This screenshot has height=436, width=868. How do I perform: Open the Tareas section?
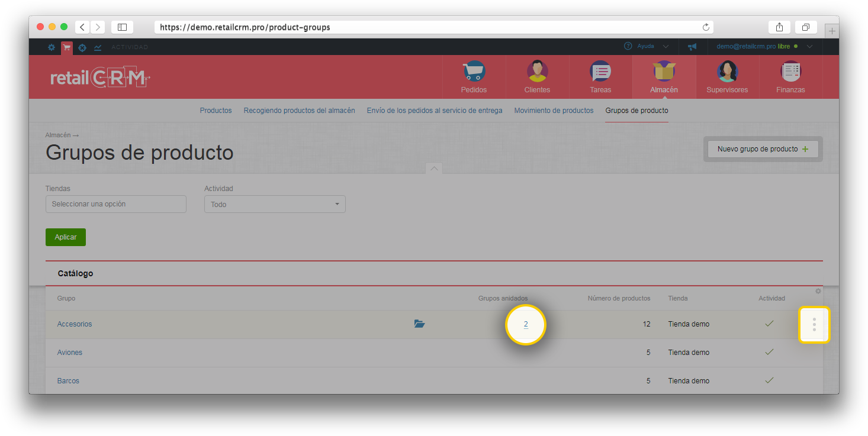600,77
